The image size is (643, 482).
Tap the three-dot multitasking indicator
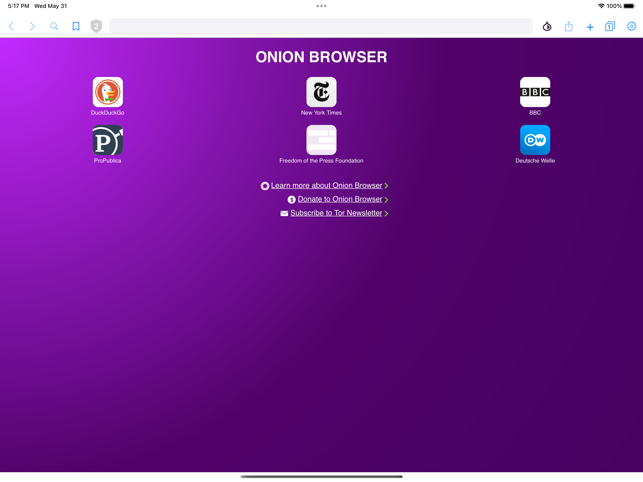click(322, 6)
